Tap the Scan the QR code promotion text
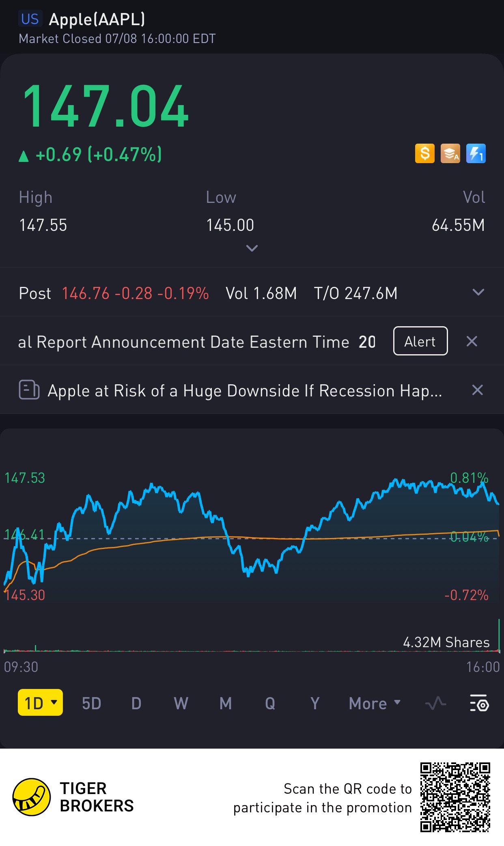The image size is (504, 846). coord(323,798)
